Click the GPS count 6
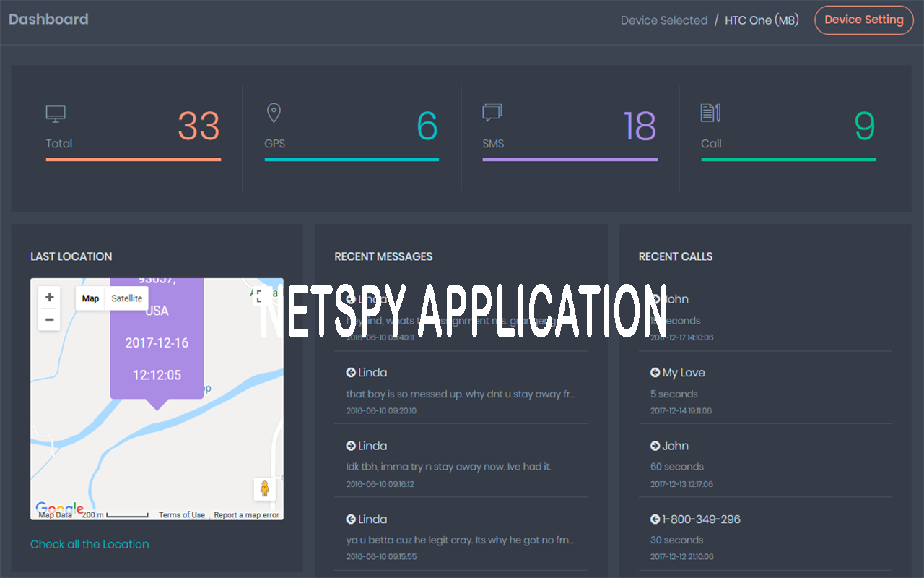This screenshot has width=924, height=578. pos(427,126)
